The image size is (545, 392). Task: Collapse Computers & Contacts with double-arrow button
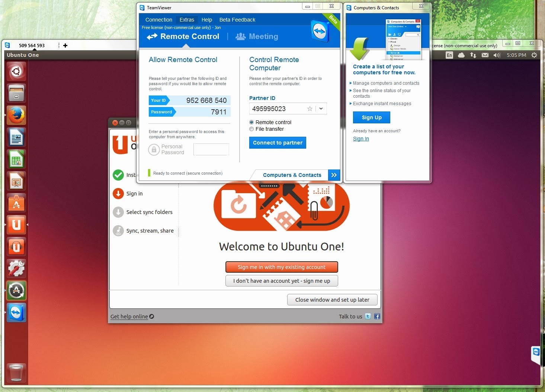334,175
